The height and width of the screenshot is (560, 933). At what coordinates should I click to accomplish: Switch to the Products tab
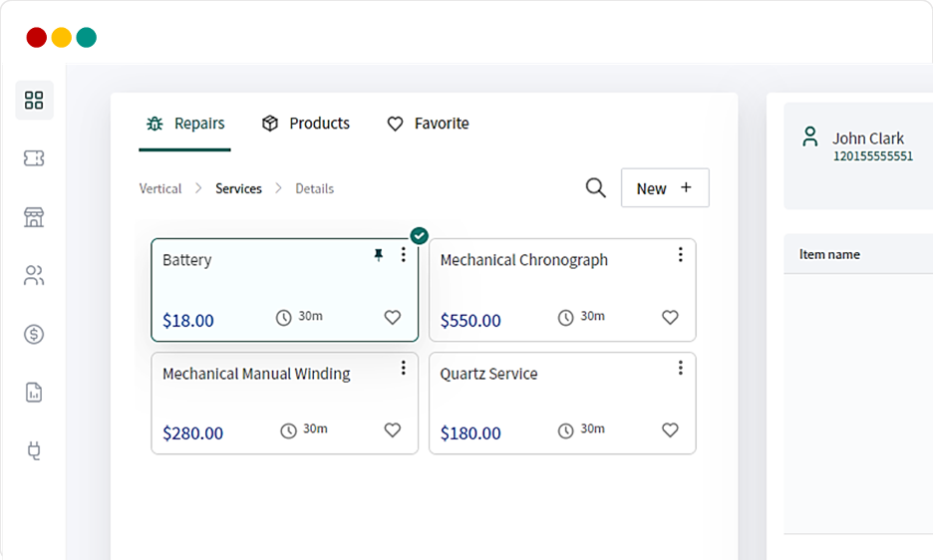click(306, 124)
